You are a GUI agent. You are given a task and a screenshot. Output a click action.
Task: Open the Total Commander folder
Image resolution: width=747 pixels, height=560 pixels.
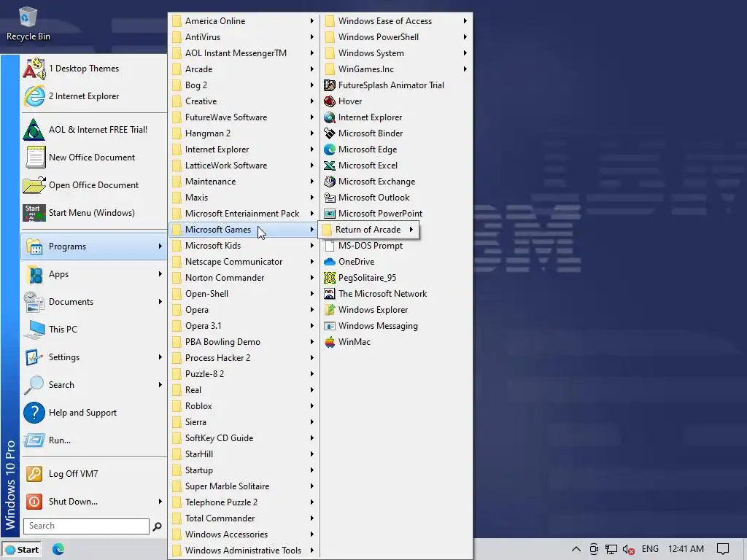[244, 518]
